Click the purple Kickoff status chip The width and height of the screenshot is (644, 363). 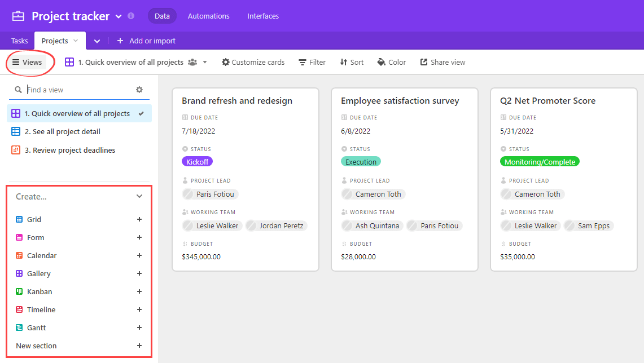197,161
